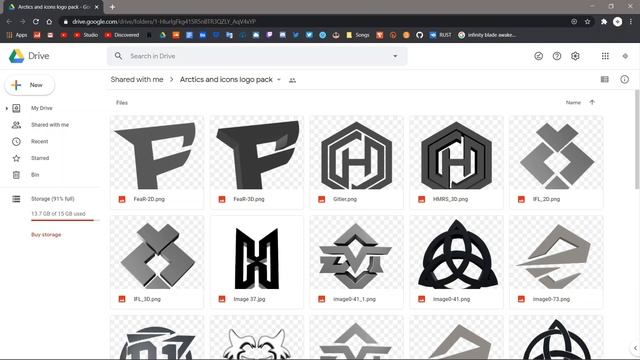Open Arctics and icons logo pack folder menu
640x360 pixels.
pyautogui.click(x=231, y=79)
